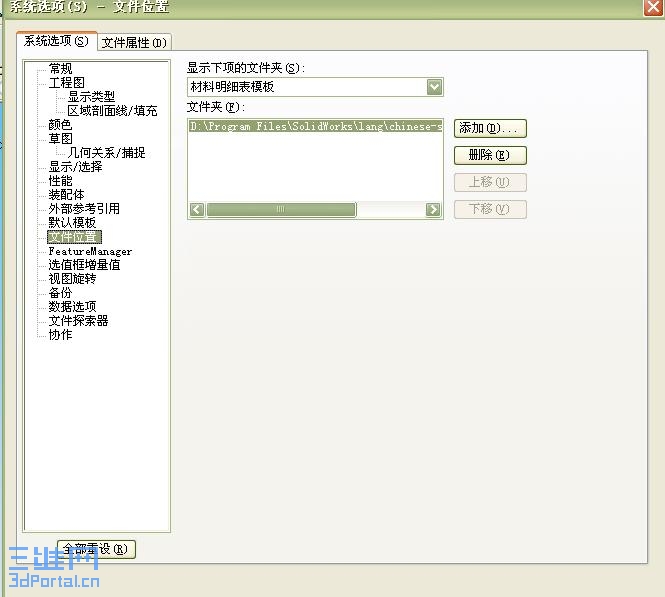Select 颜色 in the options tree
Image resolution: width=665 pixels, height=597 pixels.
click(60, 124)
